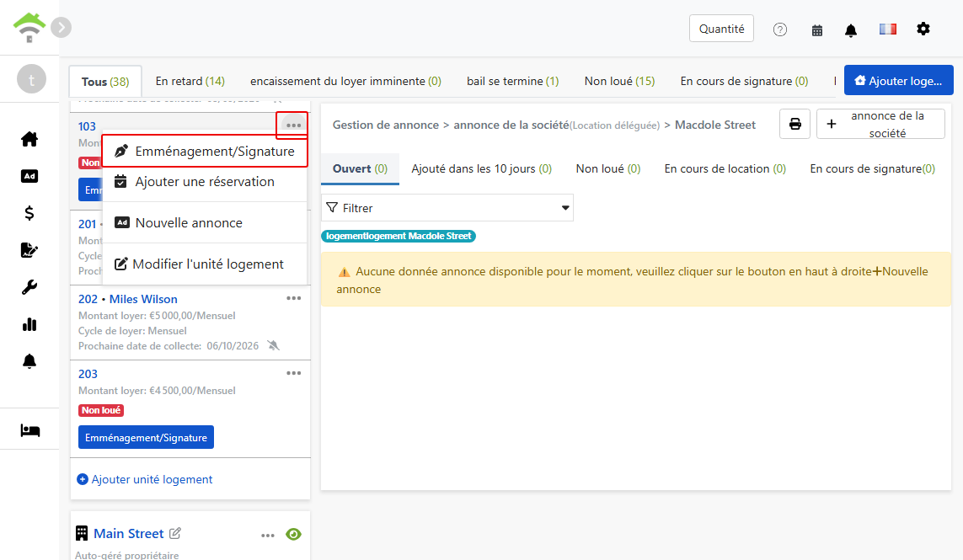Open Main Street three-dot menu
The width and height of the screenshot is (963, 560).
268,536
